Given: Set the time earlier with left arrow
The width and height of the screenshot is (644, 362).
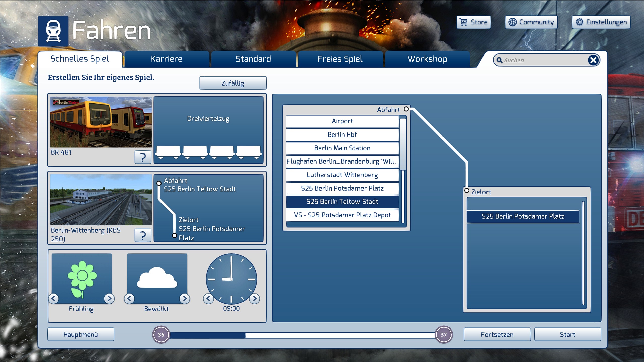Looking at the screenshot, I should tap(208, 298).
